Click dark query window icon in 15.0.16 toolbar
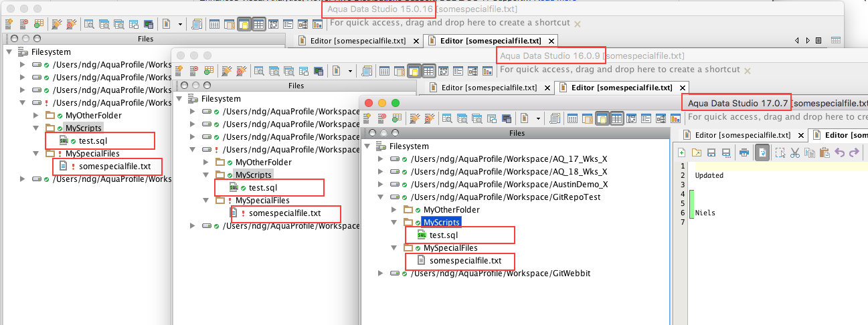The width and height of the screenshot is (868, 325). pyautogui.click(x=149, y=24)
